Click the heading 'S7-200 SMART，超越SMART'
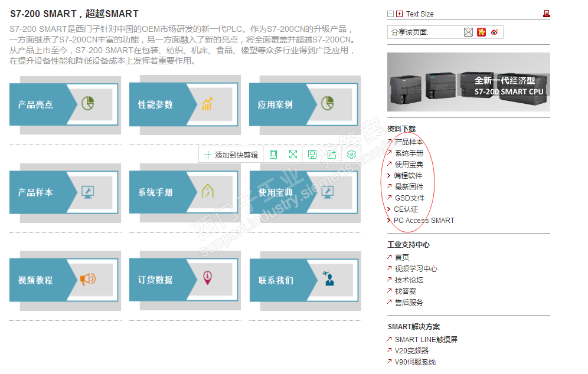The width and height of the screenshot is (588, 374). (74, 14)
